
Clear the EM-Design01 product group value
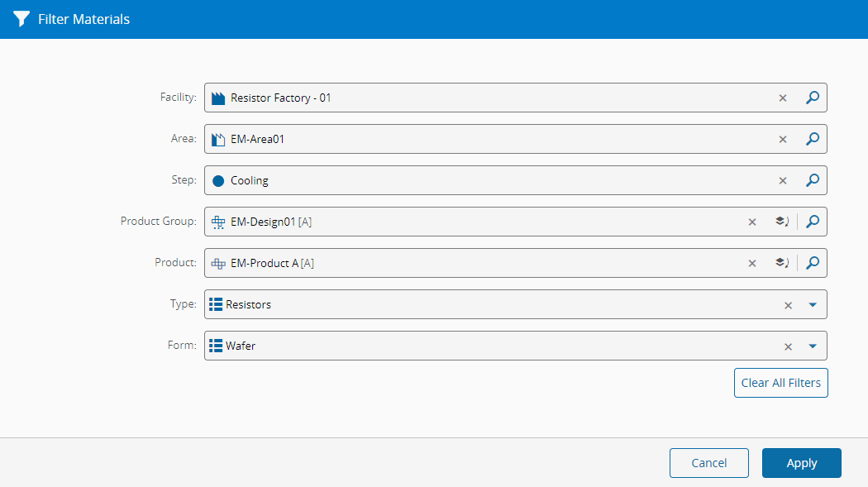click(752, 222)
